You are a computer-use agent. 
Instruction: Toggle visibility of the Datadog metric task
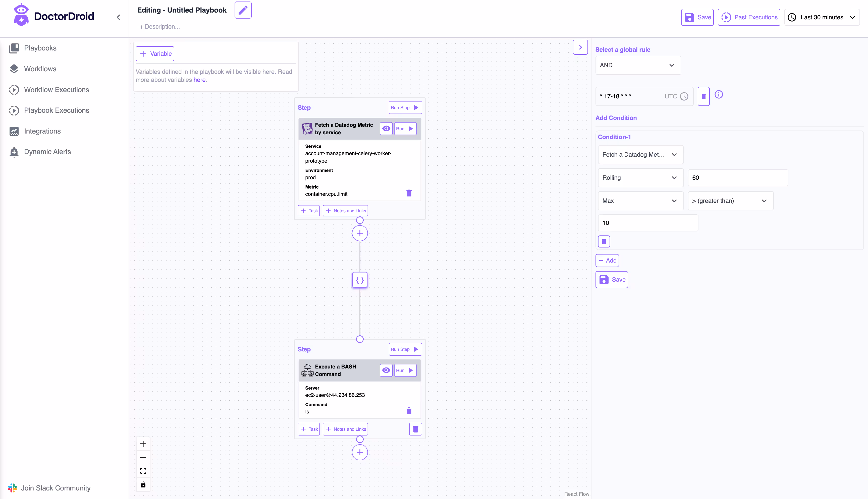click(x=386, y=129)
